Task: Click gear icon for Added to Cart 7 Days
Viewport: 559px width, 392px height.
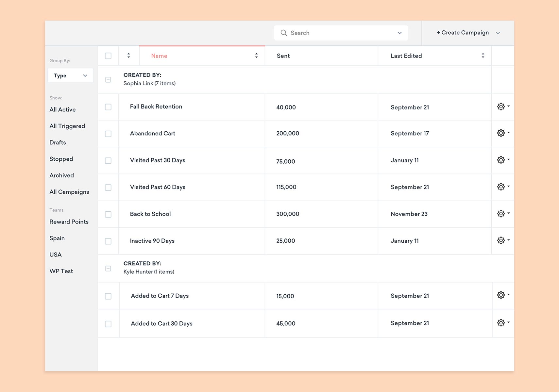Action: click(x=501, y=295)
